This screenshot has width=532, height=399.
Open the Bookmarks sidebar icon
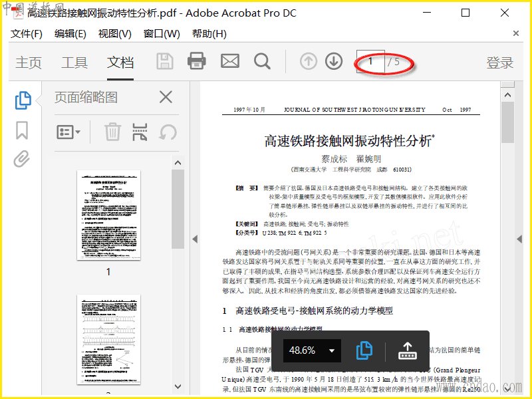click(x=22, y=130)
